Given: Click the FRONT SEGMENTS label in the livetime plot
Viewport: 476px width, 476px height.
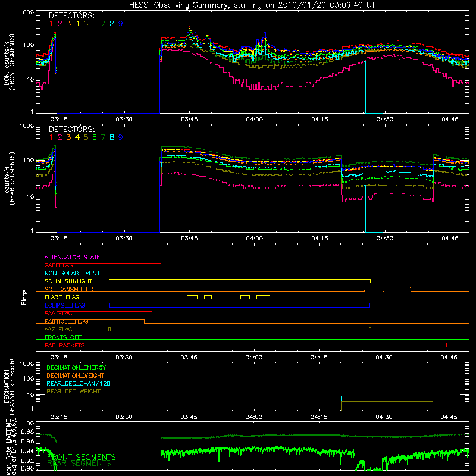Looking at the screenshot, I should (82, 457).
